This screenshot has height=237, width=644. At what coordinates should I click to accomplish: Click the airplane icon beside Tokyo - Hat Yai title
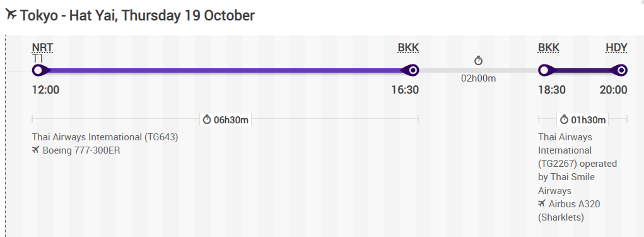[11, 15]
